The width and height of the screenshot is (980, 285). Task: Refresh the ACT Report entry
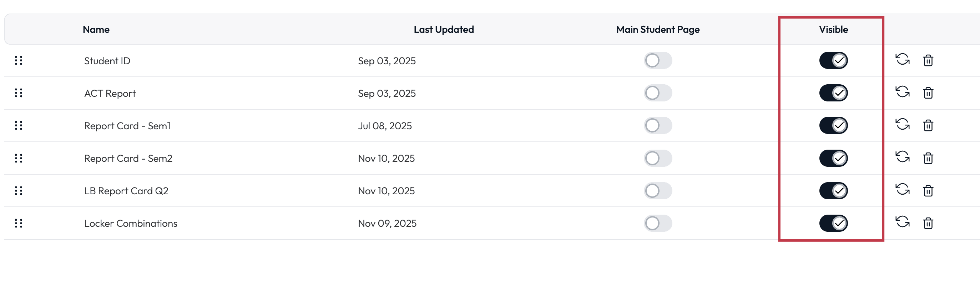point(903,92)
